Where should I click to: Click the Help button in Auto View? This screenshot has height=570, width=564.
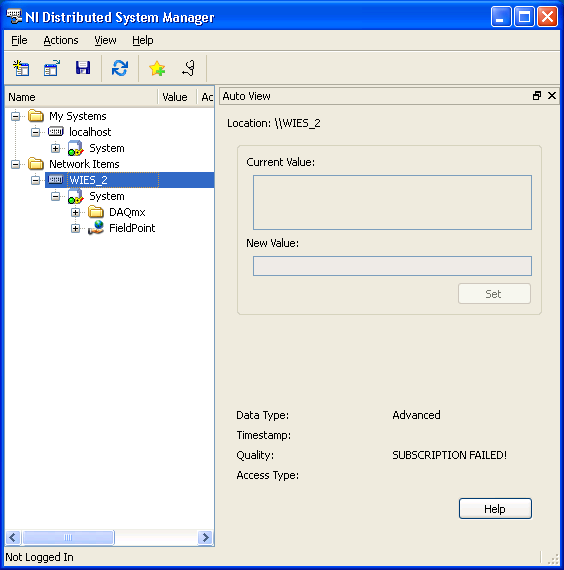click(x=495, y=509)
